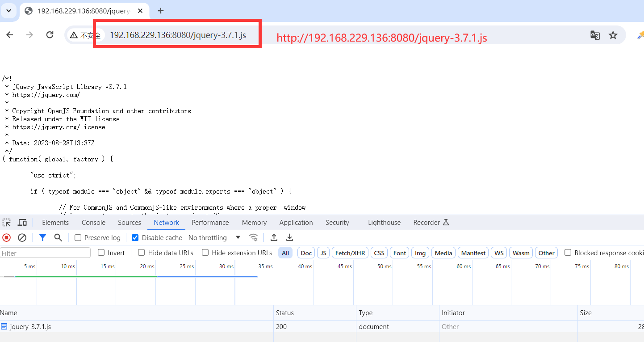Screen dimensions: 644x342
Task: Sort requests by the Status column
Action: point(315,313)
